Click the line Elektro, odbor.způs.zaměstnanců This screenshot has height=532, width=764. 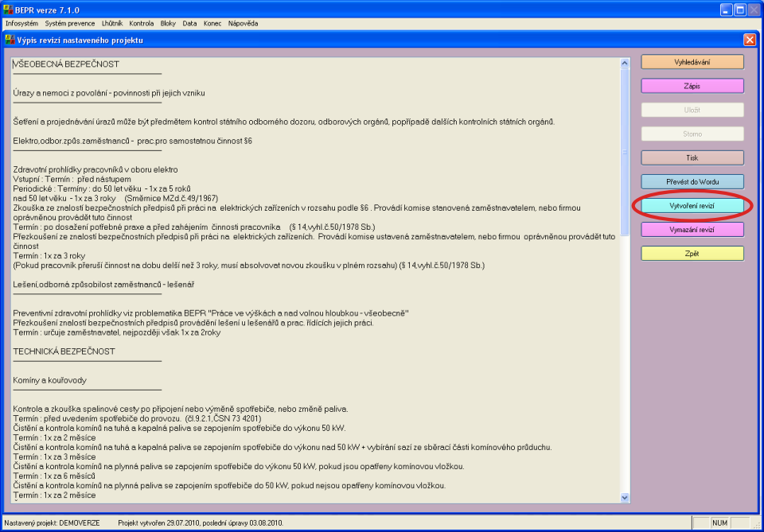point(133,141)
